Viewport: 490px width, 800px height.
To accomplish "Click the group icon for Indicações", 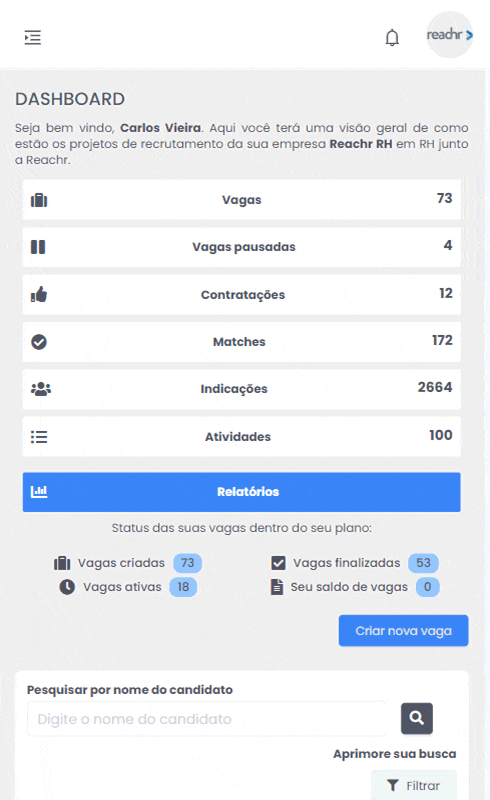I will 41,389.
